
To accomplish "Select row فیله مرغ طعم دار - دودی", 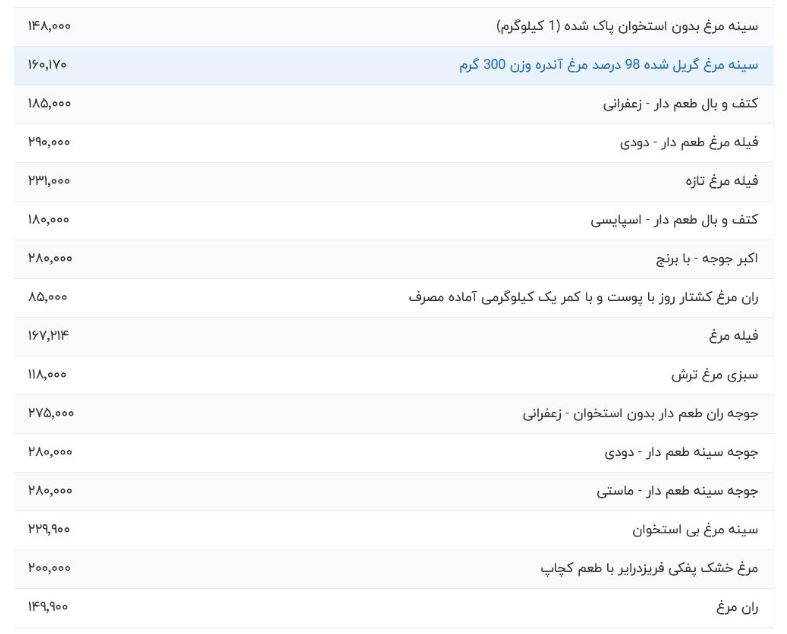I will (x=394, y=143).
